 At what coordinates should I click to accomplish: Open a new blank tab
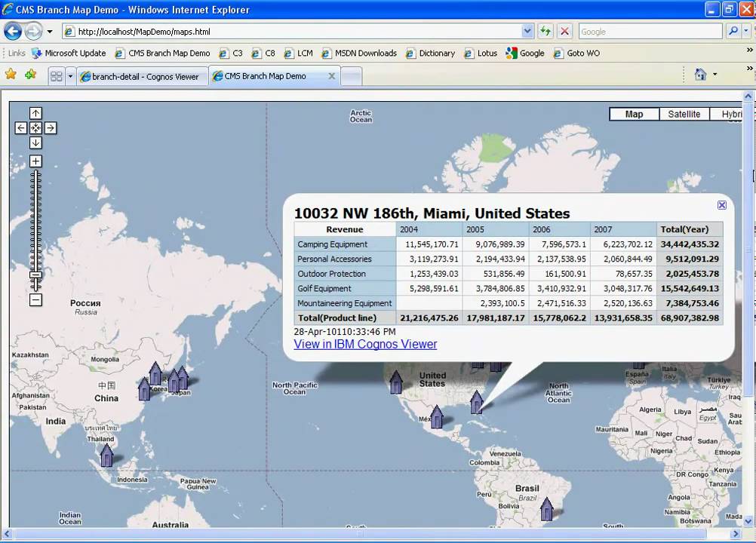pos(352,77)
